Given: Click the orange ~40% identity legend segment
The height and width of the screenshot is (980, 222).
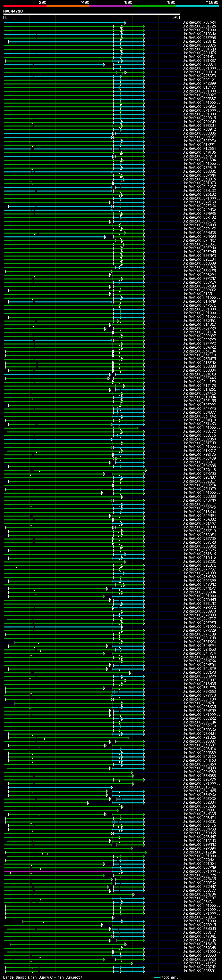Looking at the screenshot, I should [68, 6].
